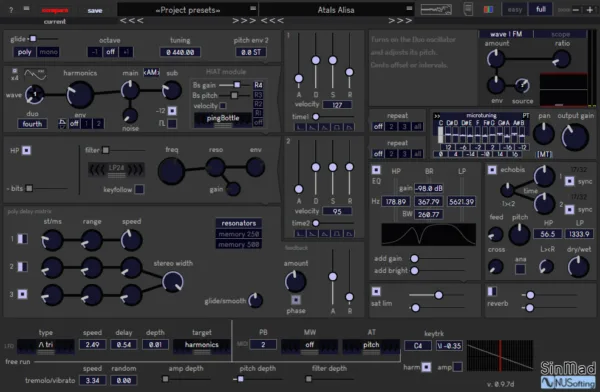Viewport: 600px width, 392px height.
Task: Open the AT pitch assignment selector
Action: pyautogui.click(x=371, y=346)
